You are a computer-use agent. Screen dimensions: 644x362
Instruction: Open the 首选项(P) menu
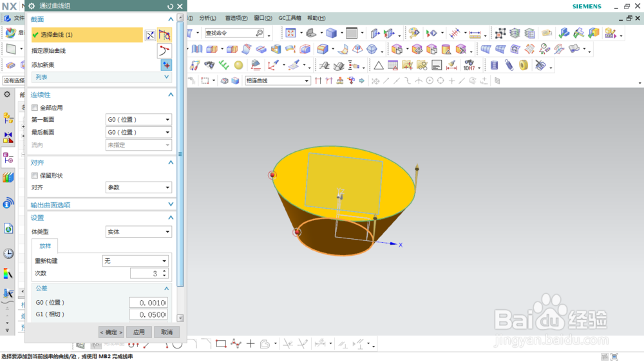[236, 18]
